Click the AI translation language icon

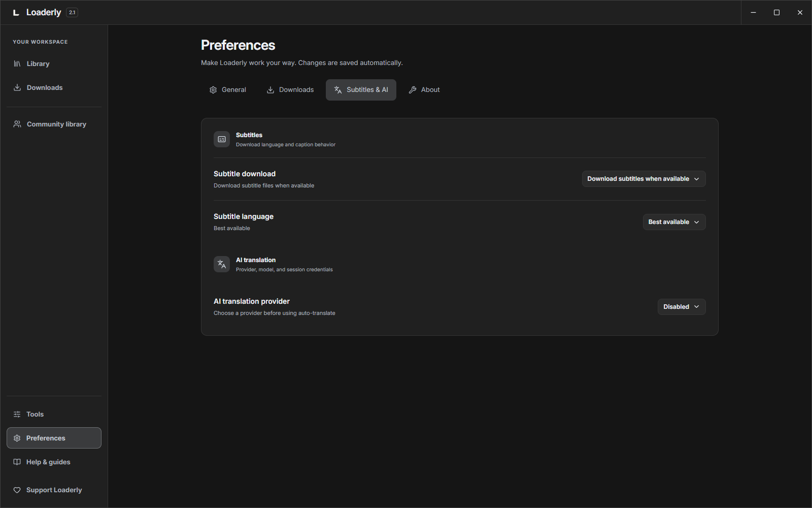[222, 264]
